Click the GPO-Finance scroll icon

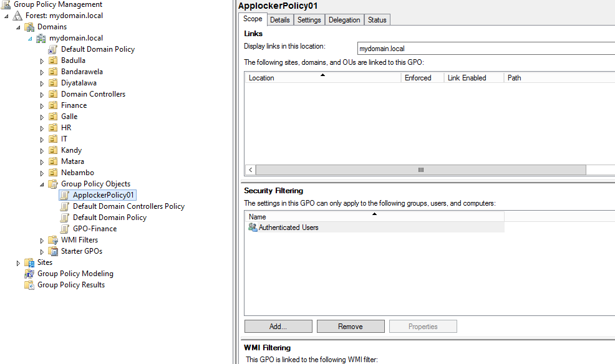click(x=65, y=229)
